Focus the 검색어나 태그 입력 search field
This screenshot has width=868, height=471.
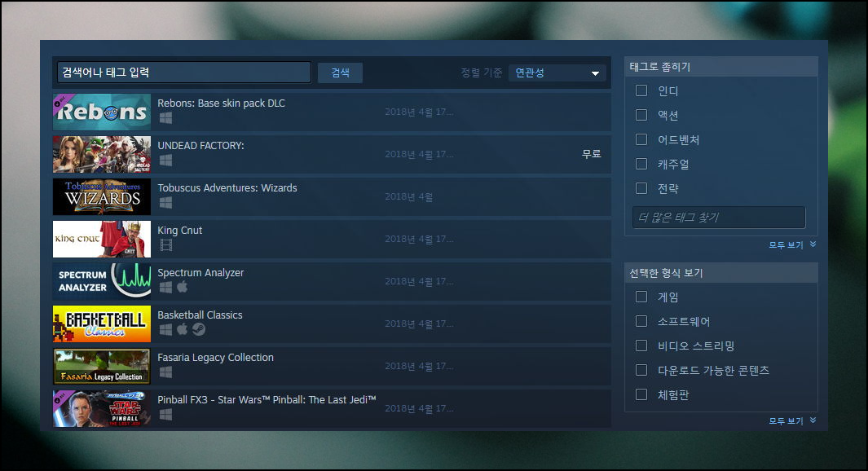[183, 72]
